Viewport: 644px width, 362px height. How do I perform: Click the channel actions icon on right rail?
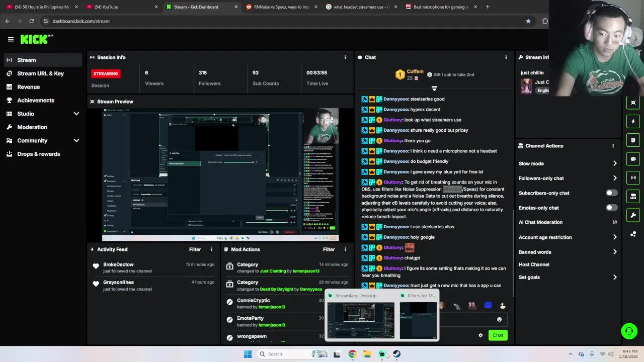click(x=633, y=196)
